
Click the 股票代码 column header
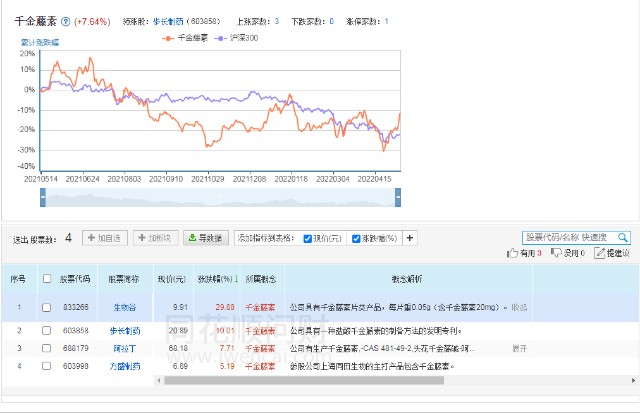(x=75, y=279)
